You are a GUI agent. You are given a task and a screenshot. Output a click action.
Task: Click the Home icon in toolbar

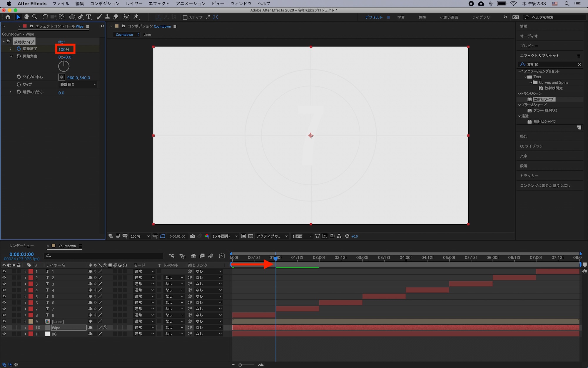(8, 17)
